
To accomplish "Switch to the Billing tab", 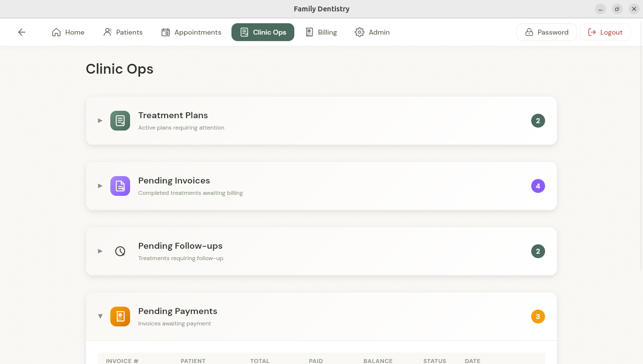I will [x=321, y=32].
